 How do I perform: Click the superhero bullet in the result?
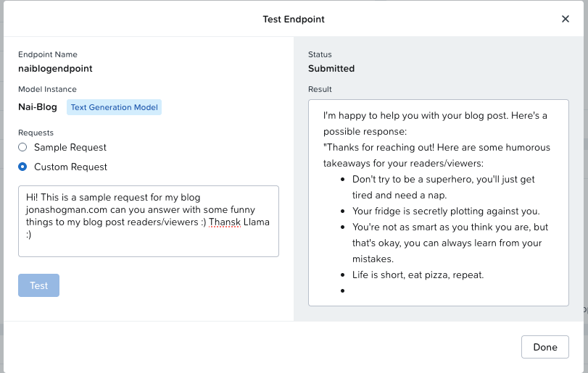point(443,180)
